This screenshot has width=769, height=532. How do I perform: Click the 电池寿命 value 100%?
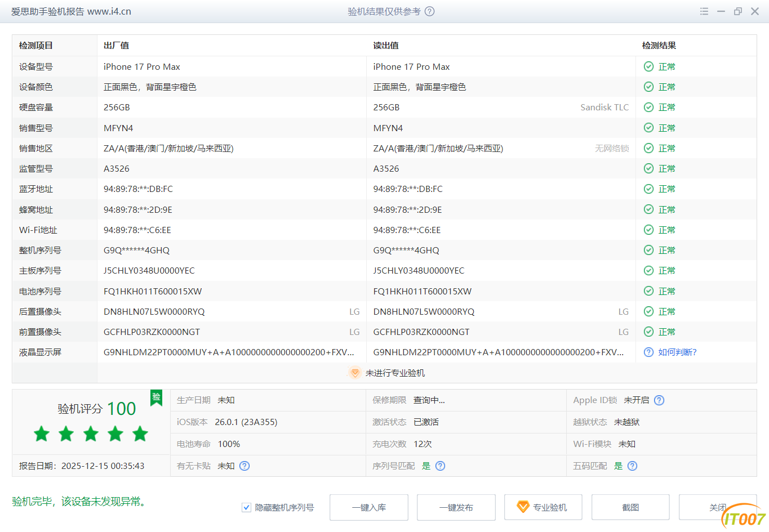pos(229,444)
